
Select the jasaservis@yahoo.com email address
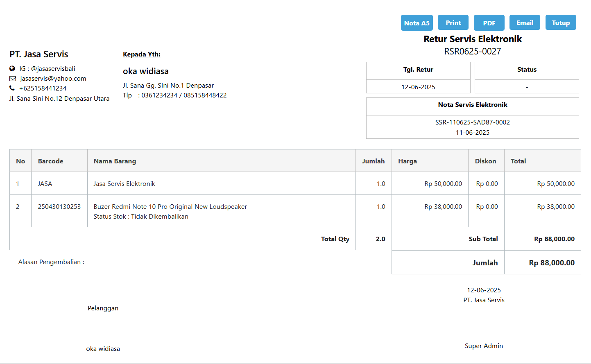click(x=53, y=79)
